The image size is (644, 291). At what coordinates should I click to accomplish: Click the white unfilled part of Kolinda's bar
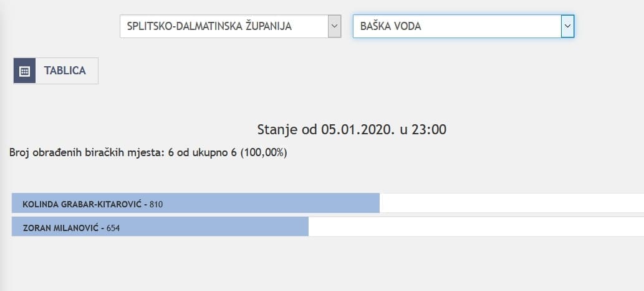pos(511,204)
